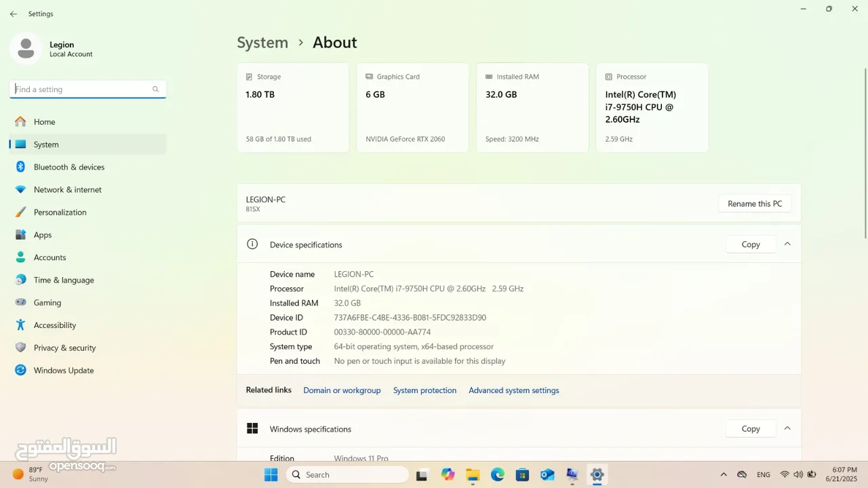Click the Windows specifications logo icon
Viewport: 868px width, 488px height.
coord(252,428)
